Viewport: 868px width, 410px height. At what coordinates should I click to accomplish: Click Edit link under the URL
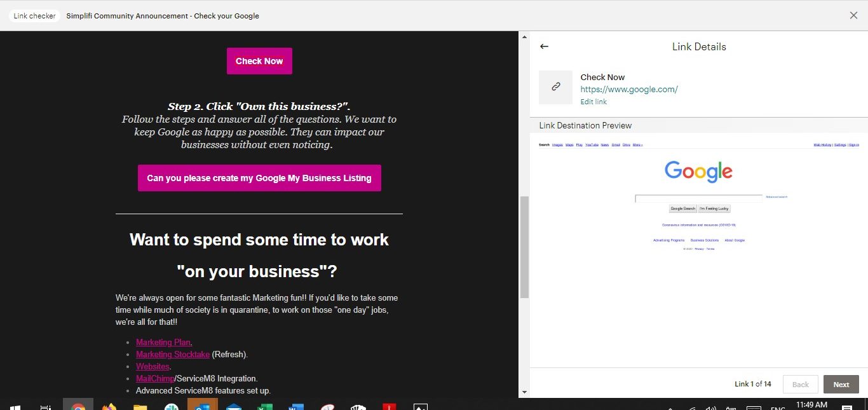click(593, 102)
